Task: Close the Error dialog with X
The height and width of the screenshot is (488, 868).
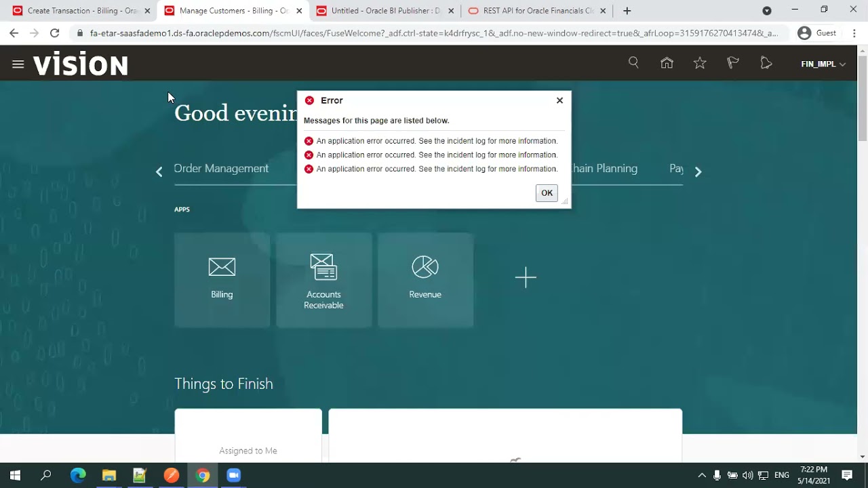Action: [x=559, y=100]
